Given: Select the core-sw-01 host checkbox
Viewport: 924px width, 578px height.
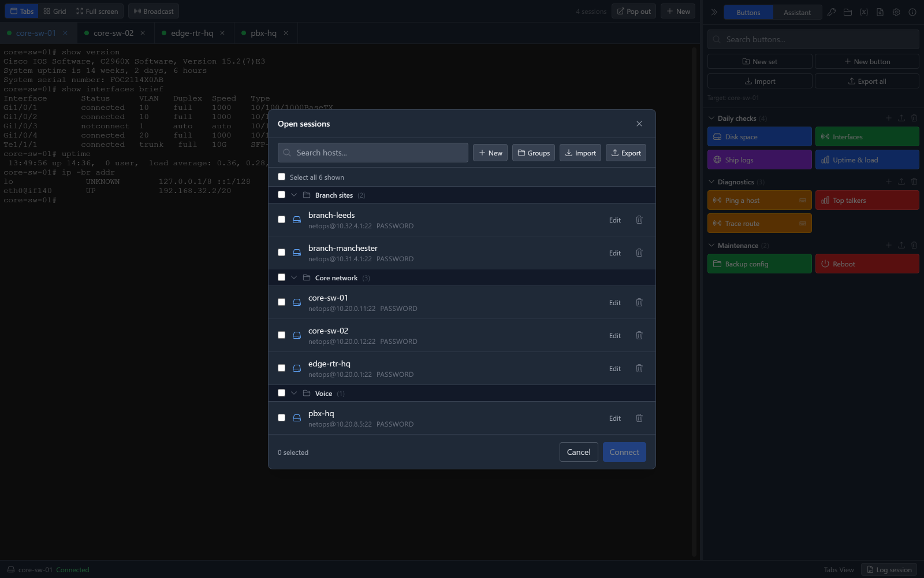Looking at the screenshot, I should pyautogui.click(x=282, y=302).
